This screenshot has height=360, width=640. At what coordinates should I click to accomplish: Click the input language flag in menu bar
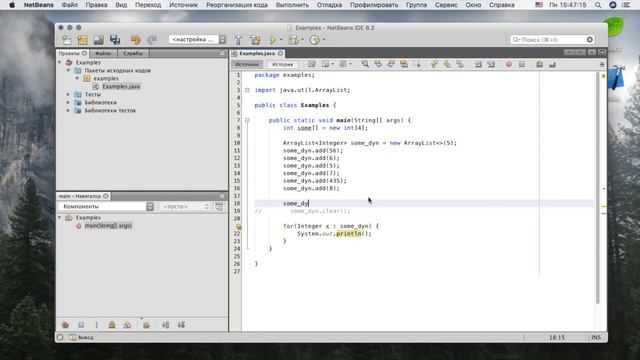539,5
